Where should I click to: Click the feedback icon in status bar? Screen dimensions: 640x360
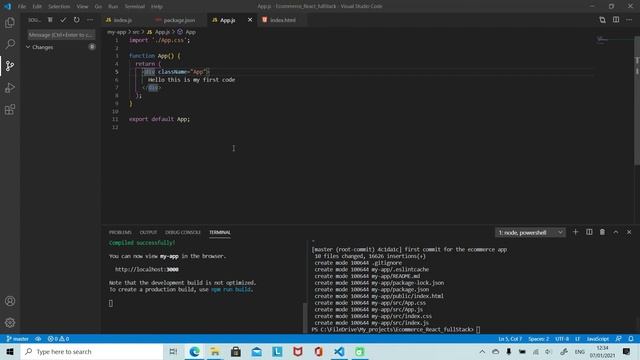(619, 339)
